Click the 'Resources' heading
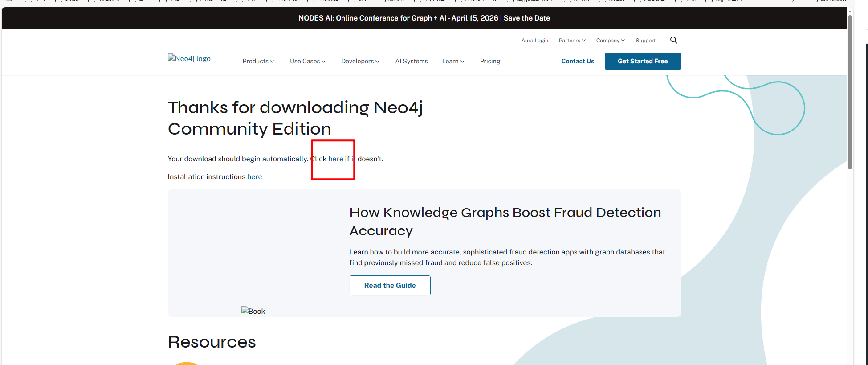This screenshot has width=868, height=365. pos(212,342)
